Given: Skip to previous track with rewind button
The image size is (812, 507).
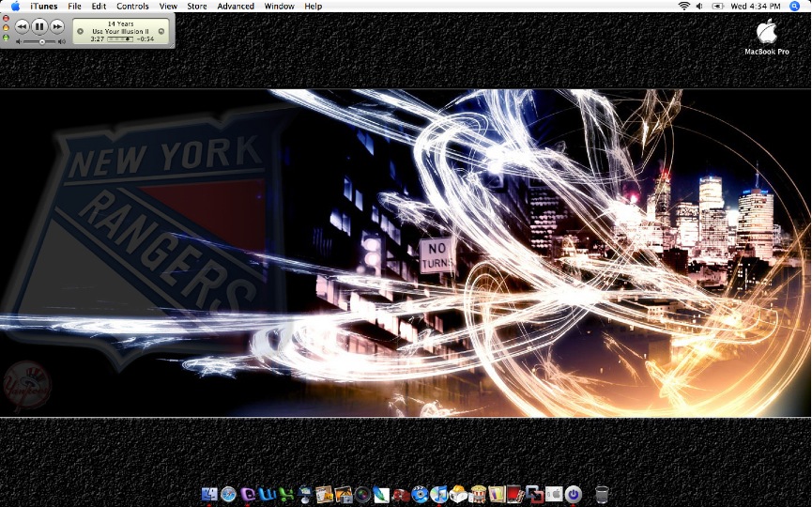Looking at the screenshot, I should [x=22, y=26].
